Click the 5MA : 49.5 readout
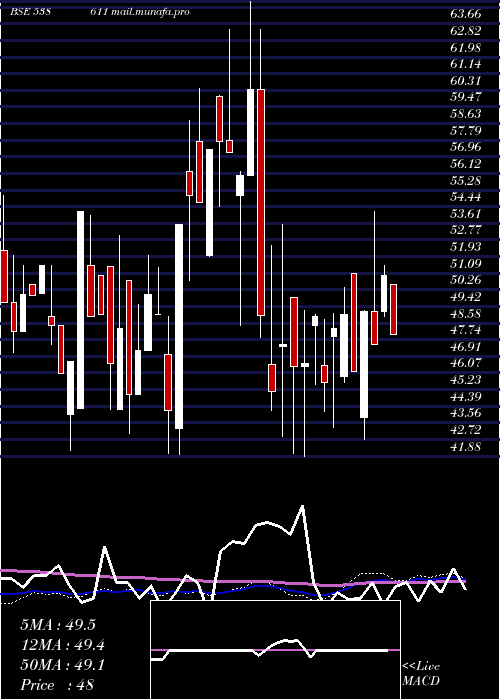Screen dimensions: 500x700 tap(58, 625)
